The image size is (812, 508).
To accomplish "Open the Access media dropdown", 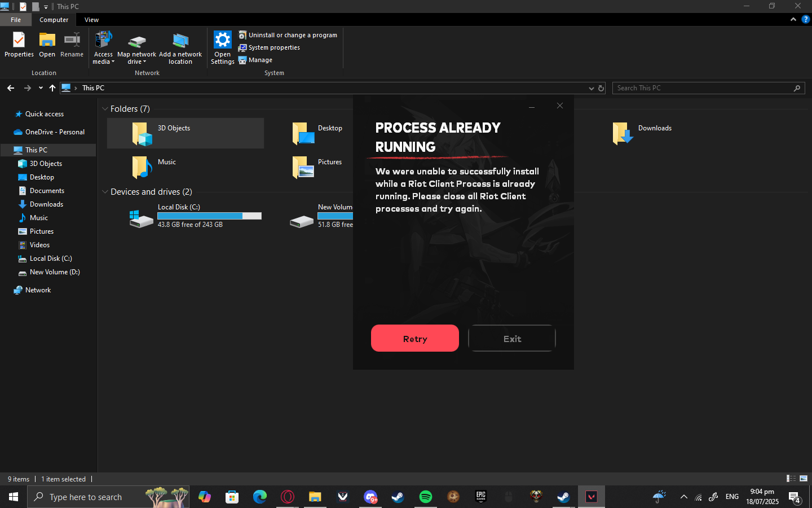I will (x=103, y=47).
